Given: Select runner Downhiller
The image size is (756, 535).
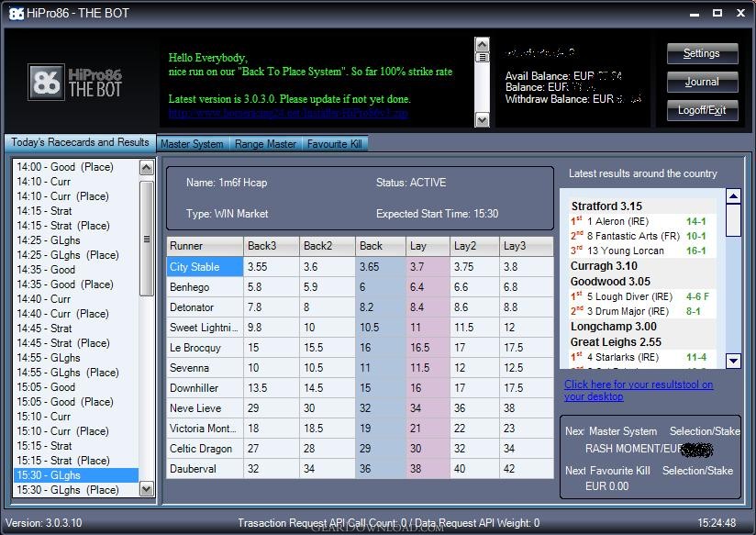Looking at the screenshot, I should [x=205, y=388].
